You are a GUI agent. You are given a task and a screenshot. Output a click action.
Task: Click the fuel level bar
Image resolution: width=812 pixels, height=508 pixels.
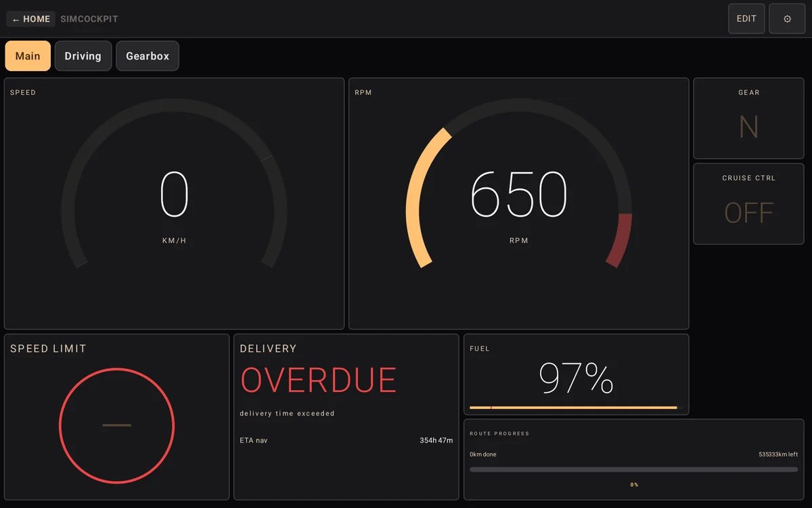click(576, 408)
